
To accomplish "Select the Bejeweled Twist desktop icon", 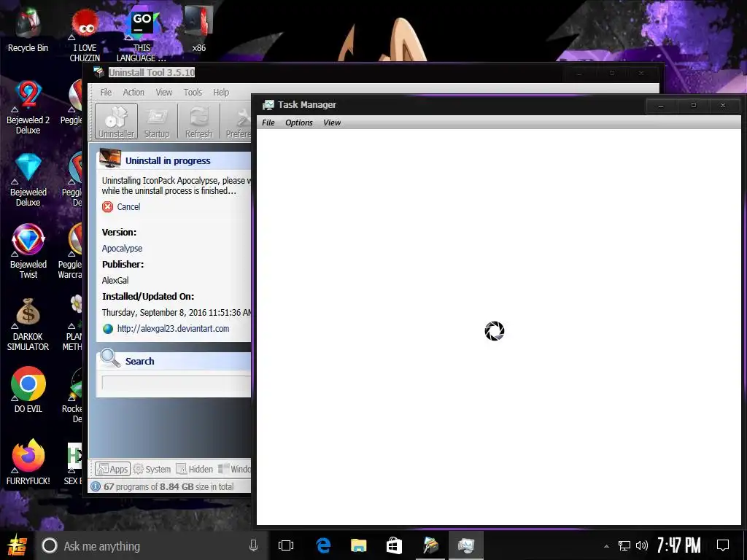I will coord(28,252).
